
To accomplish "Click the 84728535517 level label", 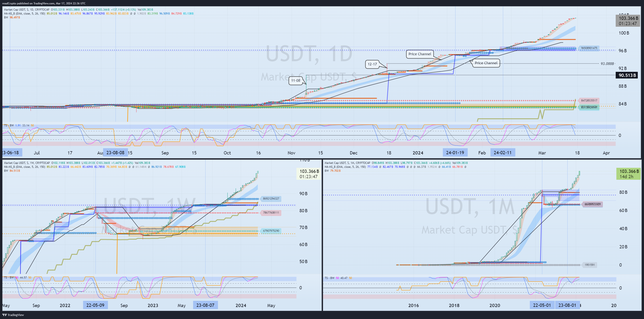I will pyautogui.click(x=589, y=101).
